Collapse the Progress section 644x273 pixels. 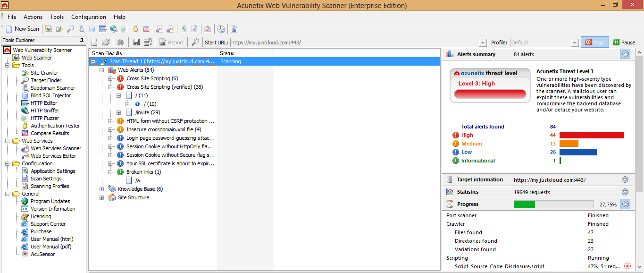625,205
